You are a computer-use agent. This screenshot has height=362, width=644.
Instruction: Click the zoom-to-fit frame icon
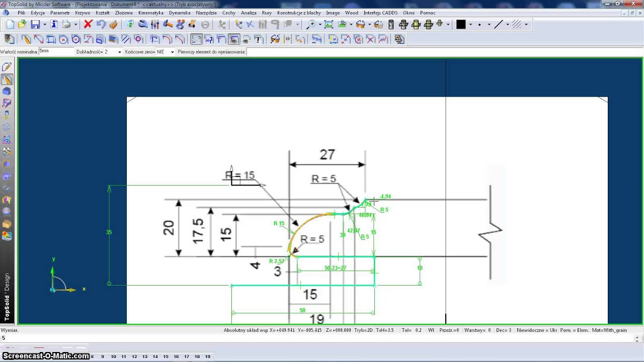tap(329, 24)
